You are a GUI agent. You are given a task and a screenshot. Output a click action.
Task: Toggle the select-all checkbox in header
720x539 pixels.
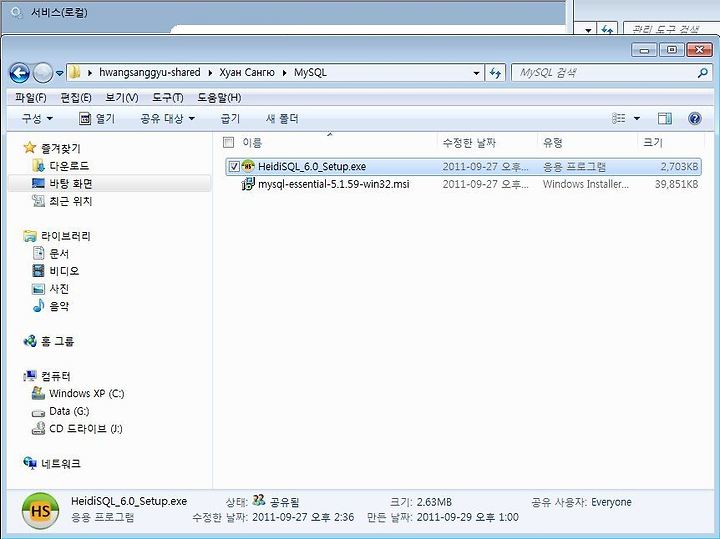tap(228, 142)
